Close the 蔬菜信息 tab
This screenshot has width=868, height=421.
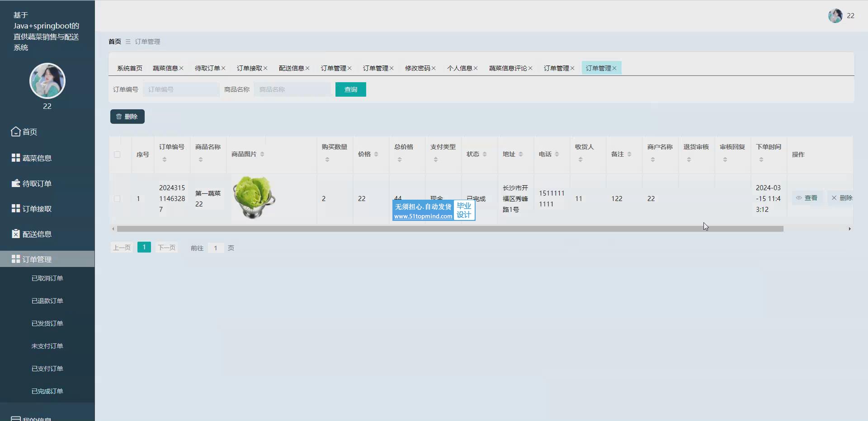coord(181,68)
